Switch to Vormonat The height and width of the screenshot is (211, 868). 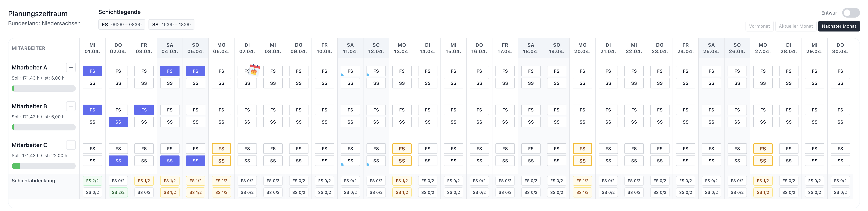click(759, 26)
